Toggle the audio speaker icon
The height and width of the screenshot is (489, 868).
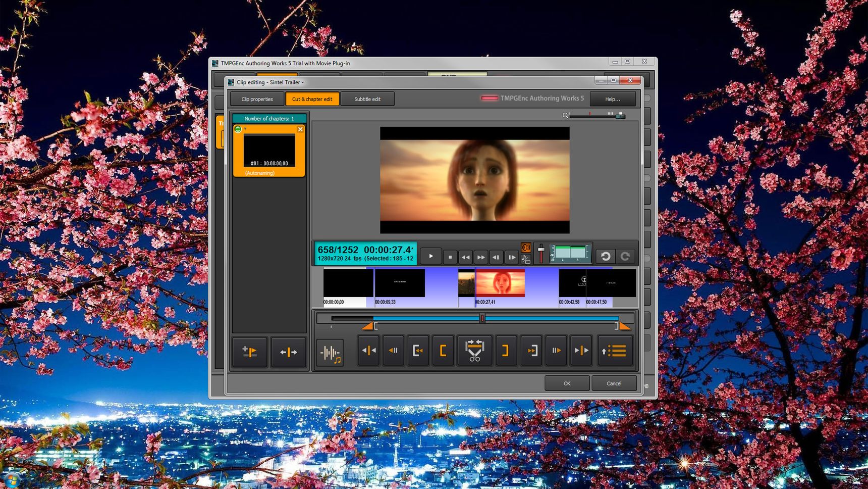[526, 248]
